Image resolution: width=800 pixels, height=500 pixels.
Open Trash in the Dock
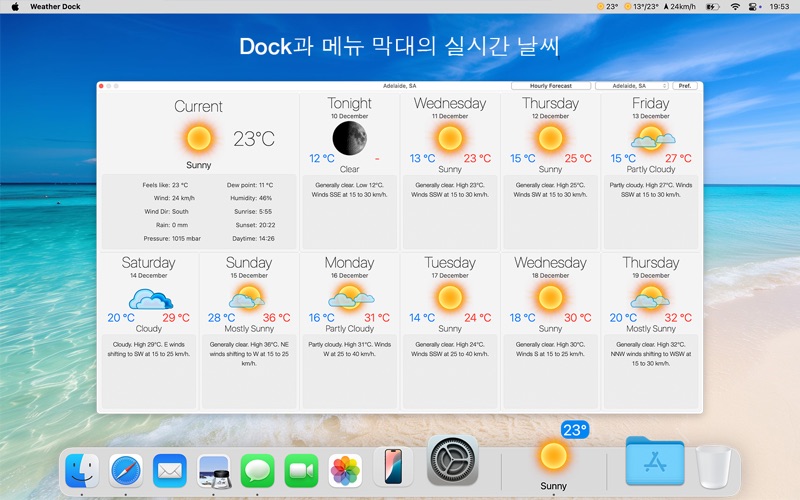713,467
